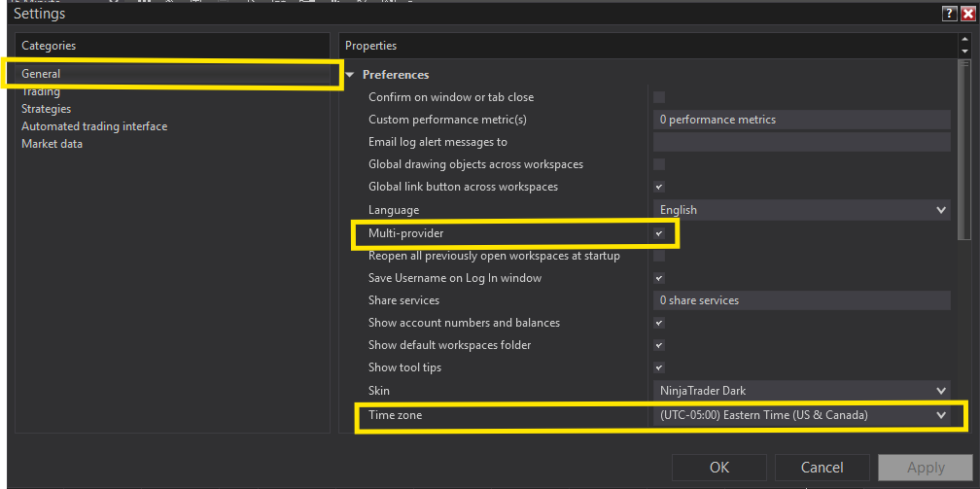Click the help question mark icon
Viewport: 980px width, 489px height.
pos(949,14)
